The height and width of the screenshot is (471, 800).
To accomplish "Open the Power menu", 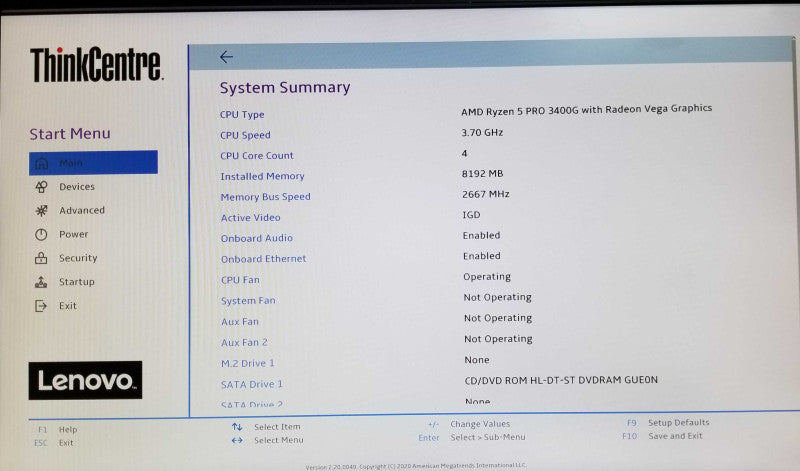I will (x=73, y=234).
